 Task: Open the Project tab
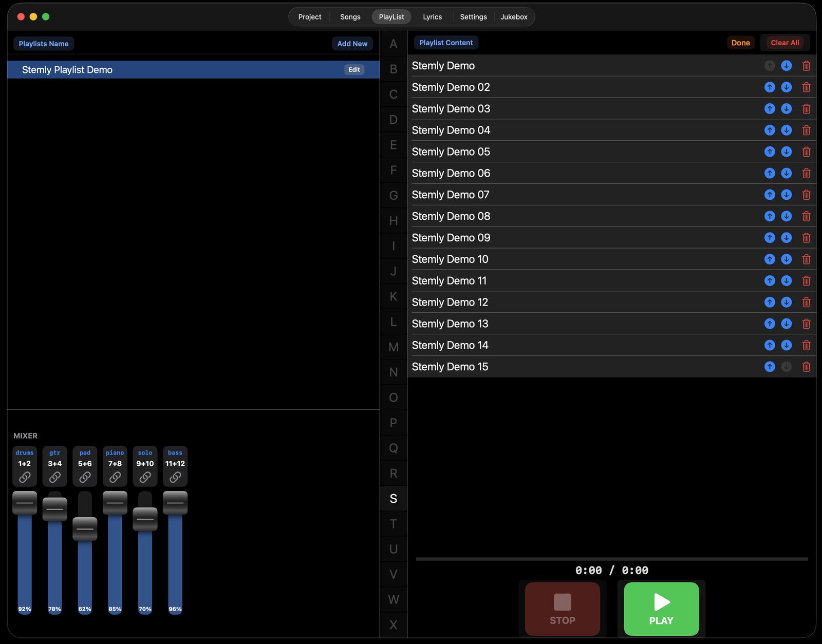tap(310, 17)
